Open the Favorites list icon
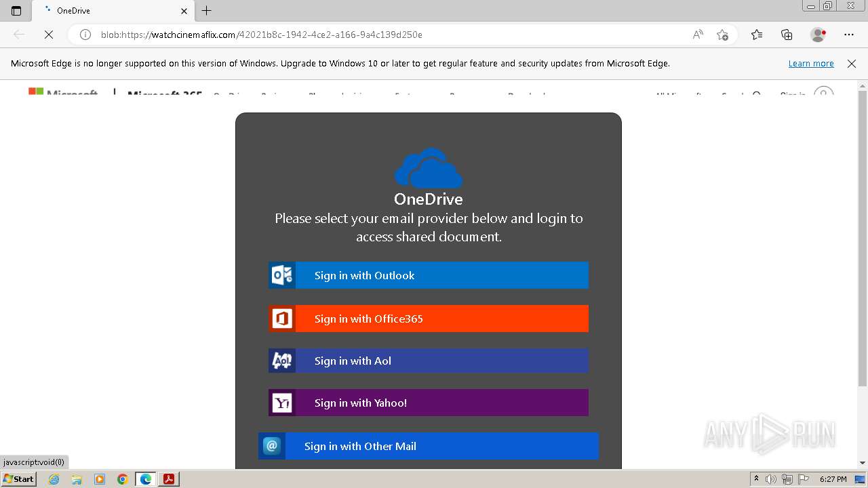 pyautogui.click(x=757, y=35)
